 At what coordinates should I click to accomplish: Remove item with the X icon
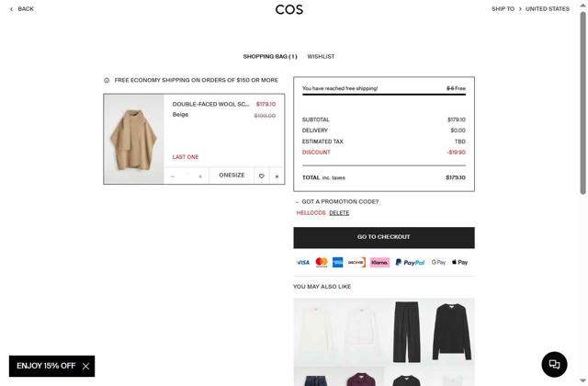click(x=277, y=176)
